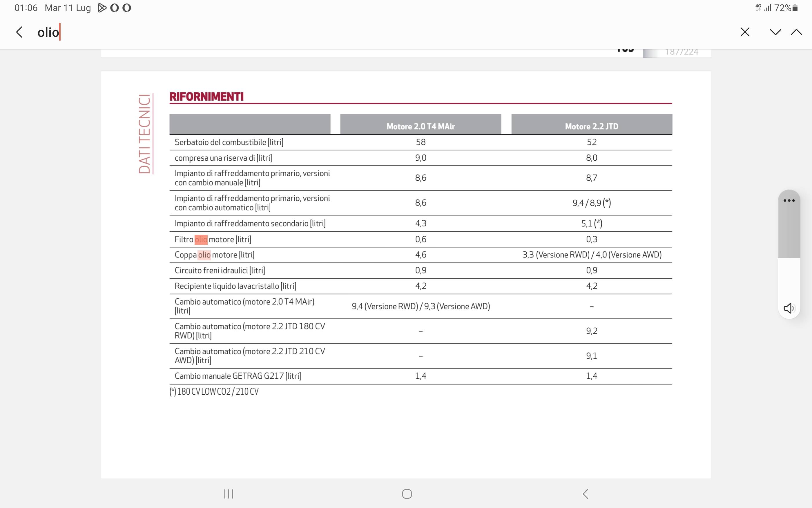The width and height of the screenshot is (812, 508).
Task: Select raffreddamento primario cambio manuale label
Action: (x=252, y=178)
